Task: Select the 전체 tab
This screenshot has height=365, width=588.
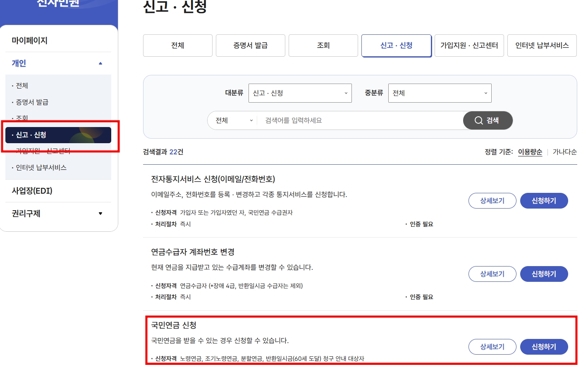Action: pyautogui.click(x=178, y=46)
